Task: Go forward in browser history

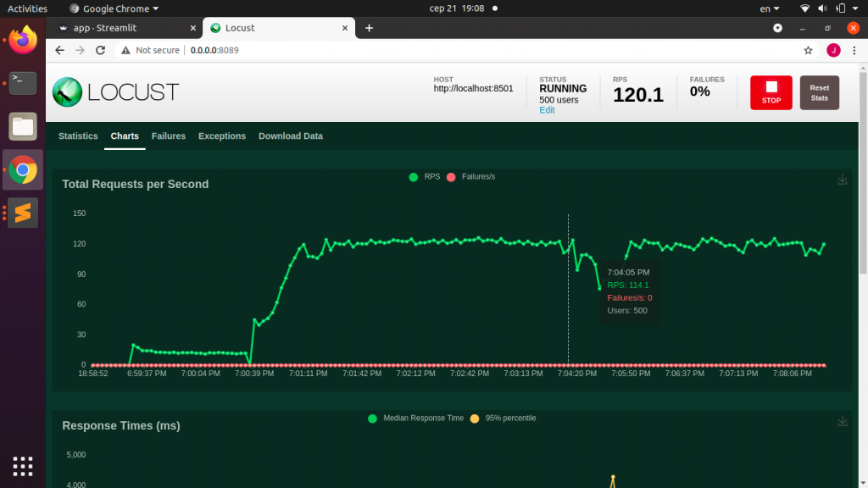Action: point(81,50)
